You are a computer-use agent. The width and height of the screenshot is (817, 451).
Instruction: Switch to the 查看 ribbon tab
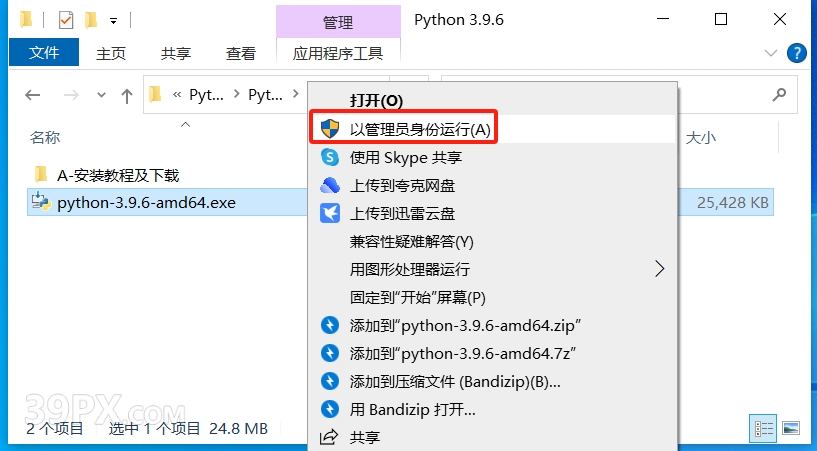point(241,53)
